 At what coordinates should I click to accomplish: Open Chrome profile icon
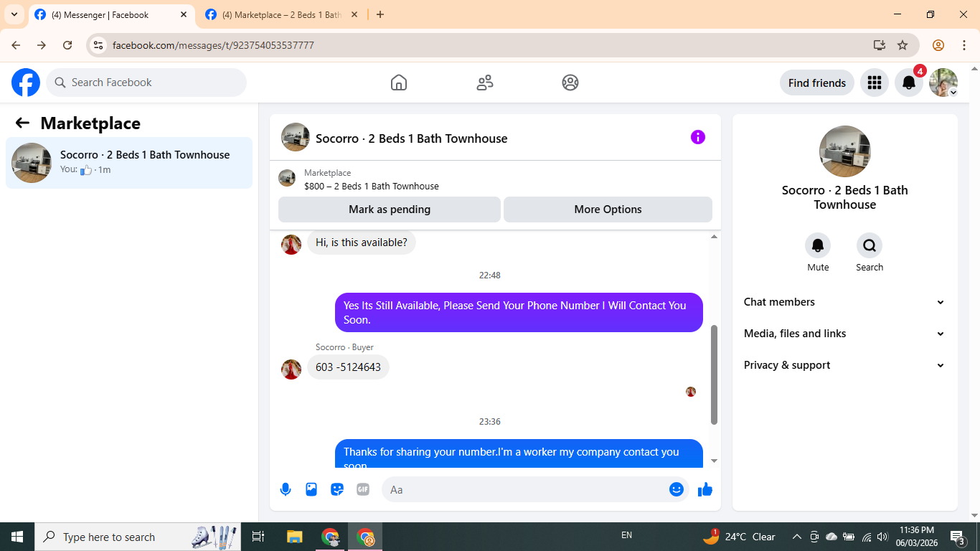[x=938, y=45]
